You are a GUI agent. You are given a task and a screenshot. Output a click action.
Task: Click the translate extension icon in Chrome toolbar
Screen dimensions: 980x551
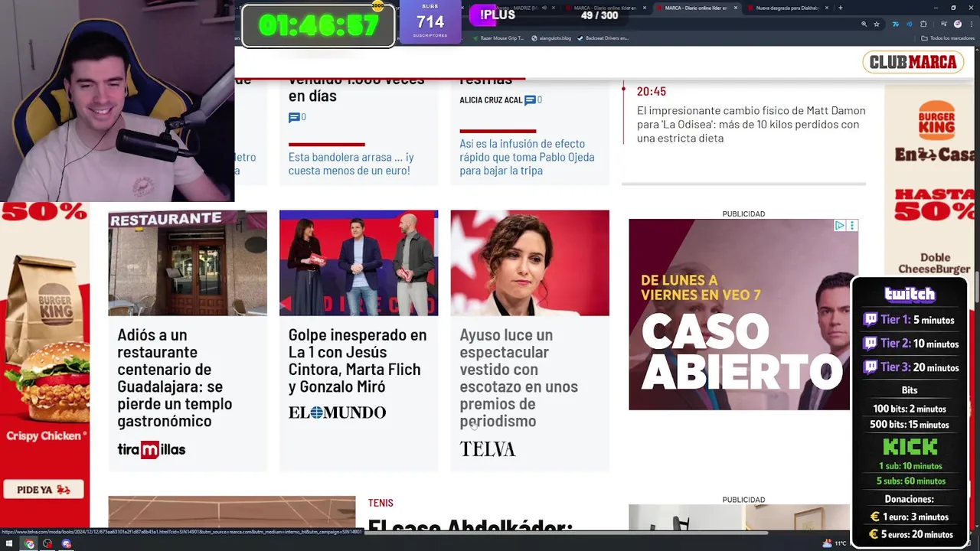coord(896,24)
